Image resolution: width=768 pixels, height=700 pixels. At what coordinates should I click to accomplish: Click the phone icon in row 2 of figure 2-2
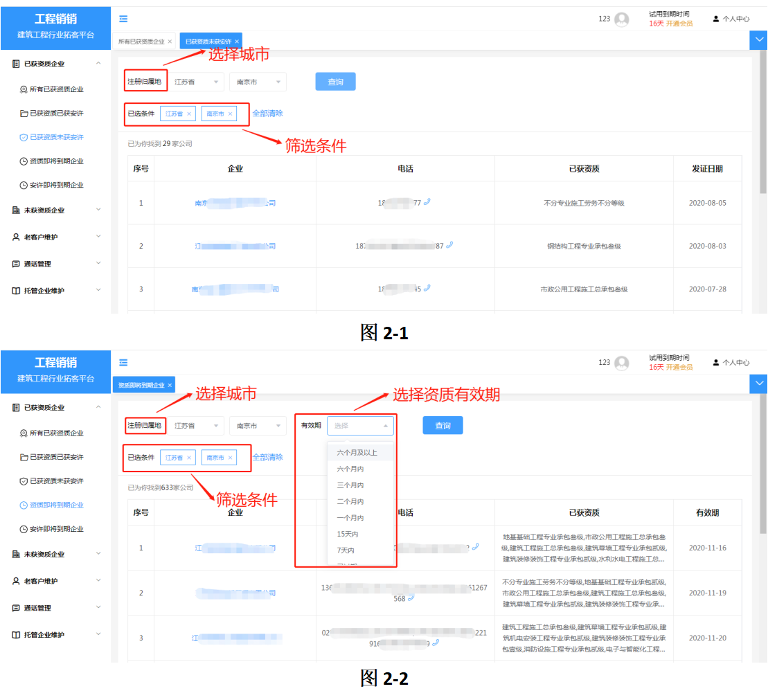[411, 598]
